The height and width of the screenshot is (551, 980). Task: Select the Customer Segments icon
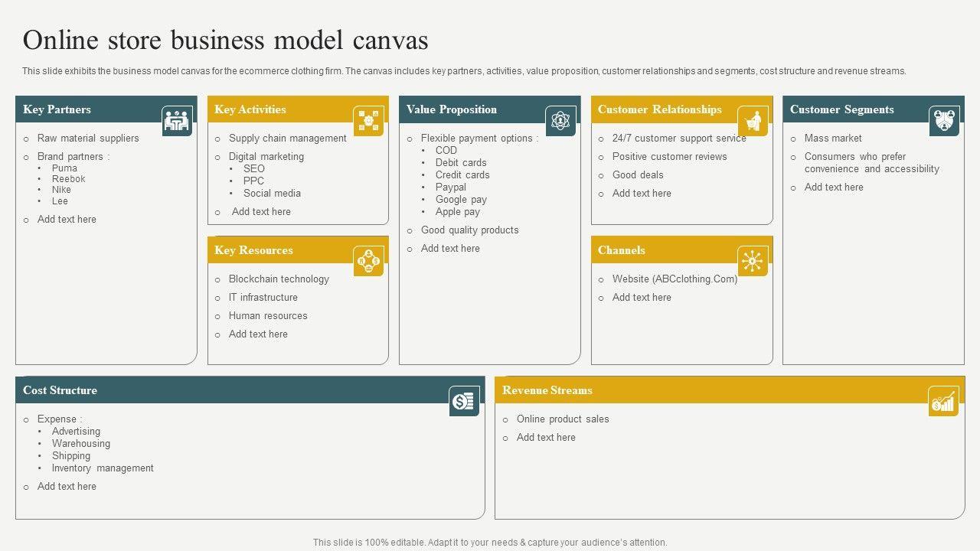point(944,121)
